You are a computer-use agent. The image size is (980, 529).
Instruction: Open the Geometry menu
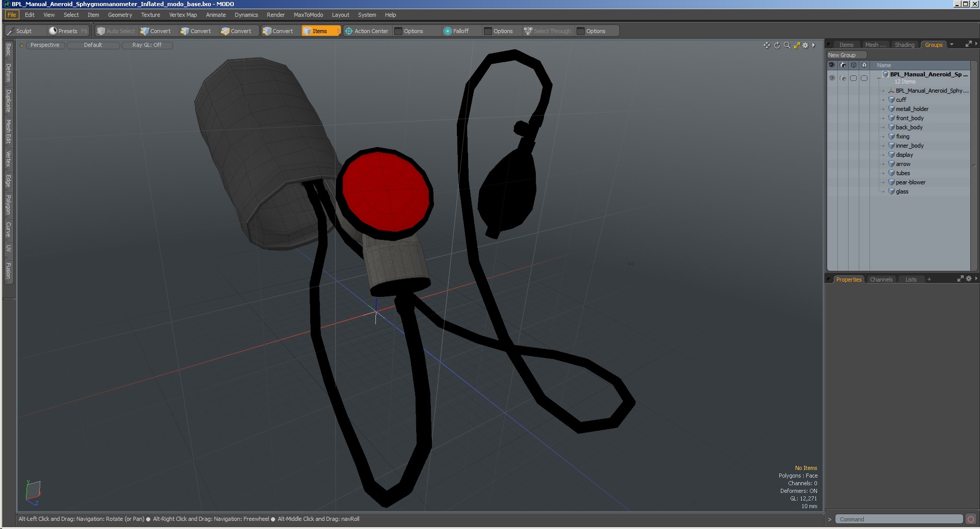point(120,15)
